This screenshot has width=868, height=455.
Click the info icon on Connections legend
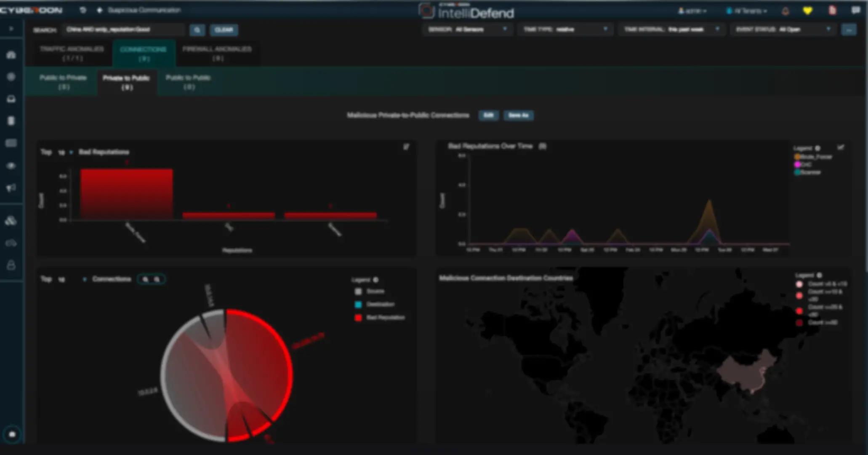(x=376, y=280)
